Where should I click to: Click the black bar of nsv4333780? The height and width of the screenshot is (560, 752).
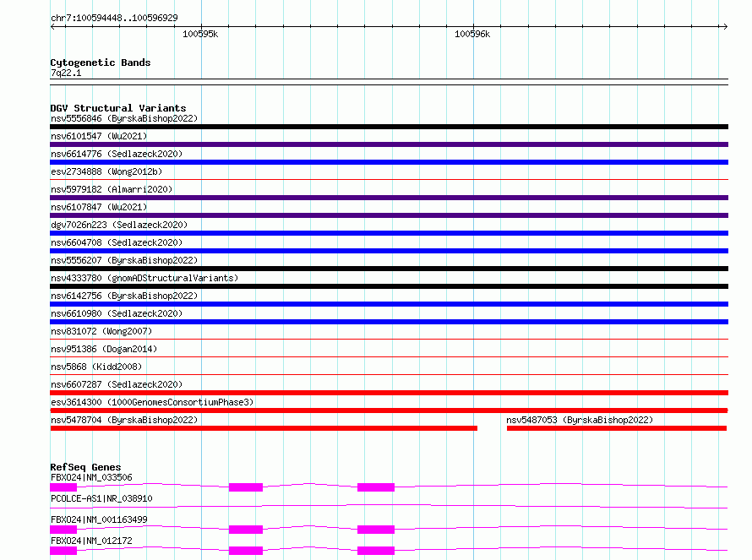pos(389,286)
